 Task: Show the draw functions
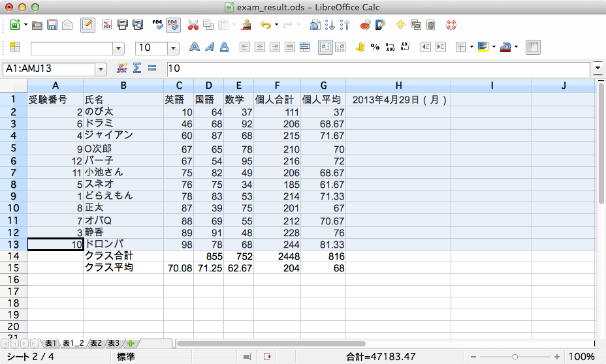(x=380, y=25)
